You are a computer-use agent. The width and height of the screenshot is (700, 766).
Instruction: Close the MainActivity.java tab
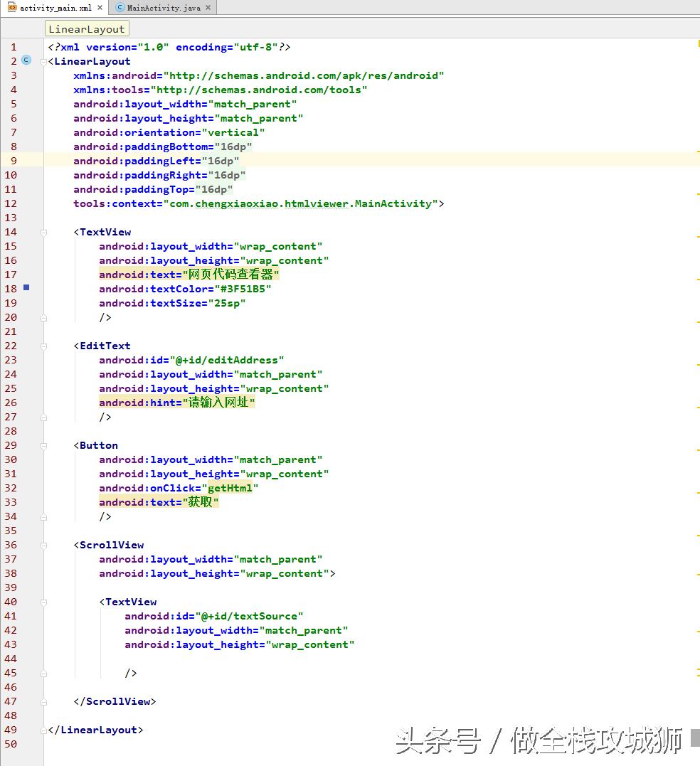coord(208,8)
